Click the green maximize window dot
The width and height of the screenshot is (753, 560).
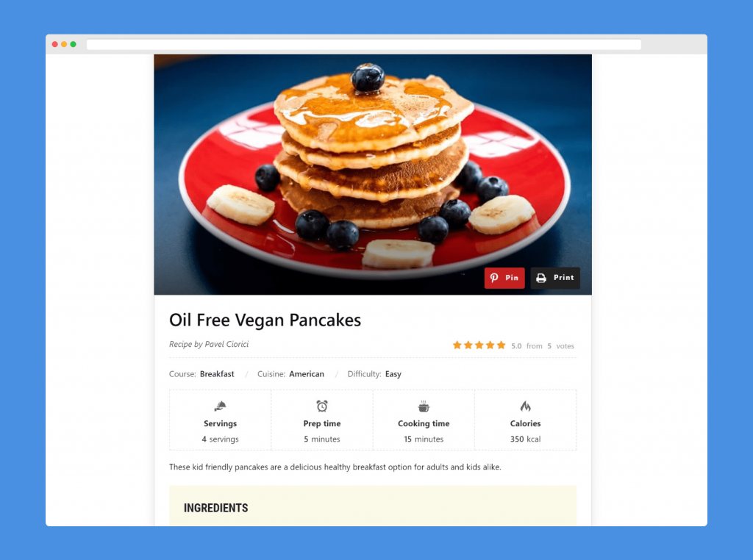[x=73, y=44]
